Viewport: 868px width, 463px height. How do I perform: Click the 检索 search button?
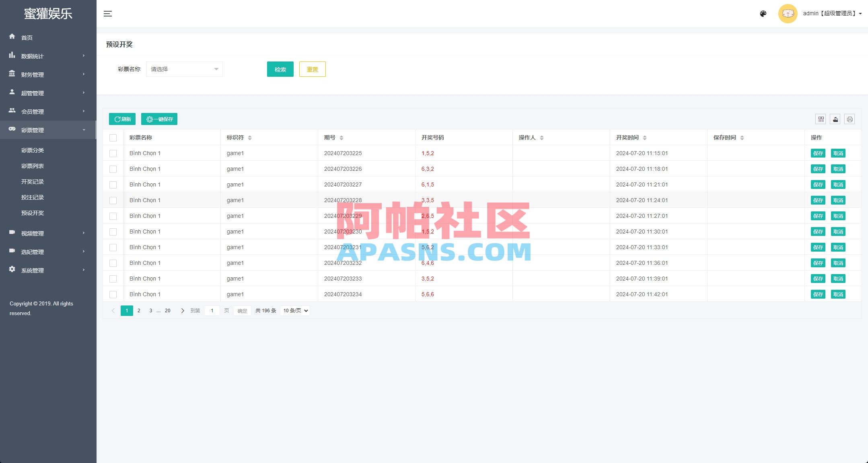tap(280, 69)
